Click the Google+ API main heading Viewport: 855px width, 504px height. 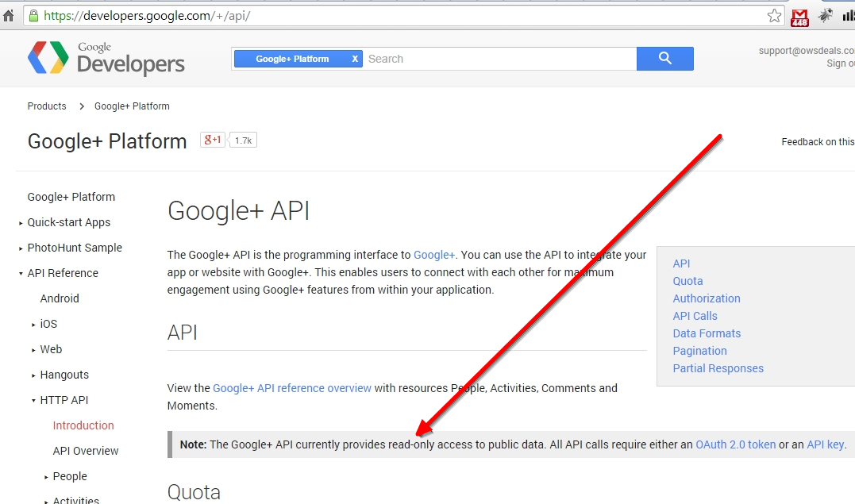[x=238, y=210]
